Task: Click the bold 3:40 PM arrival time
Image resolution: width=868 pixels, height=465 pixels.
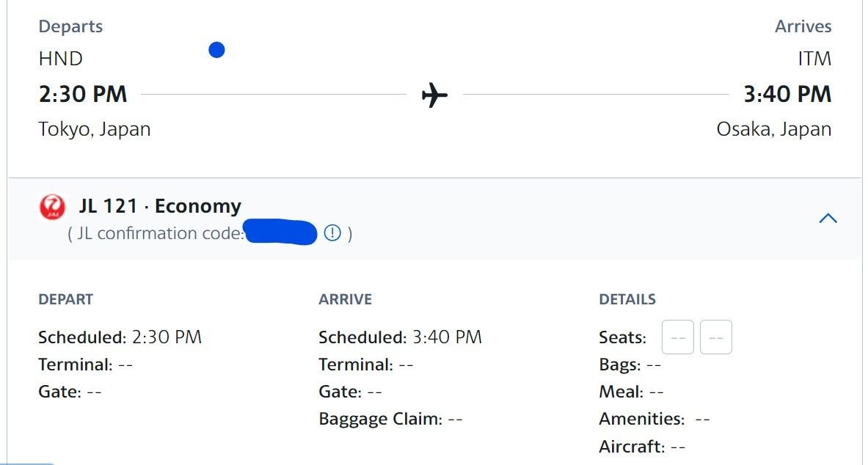Action: (787, 95)
